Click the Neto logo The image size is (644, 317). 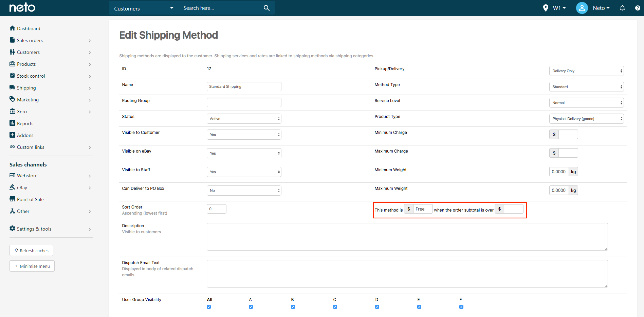tap(22, 7)
